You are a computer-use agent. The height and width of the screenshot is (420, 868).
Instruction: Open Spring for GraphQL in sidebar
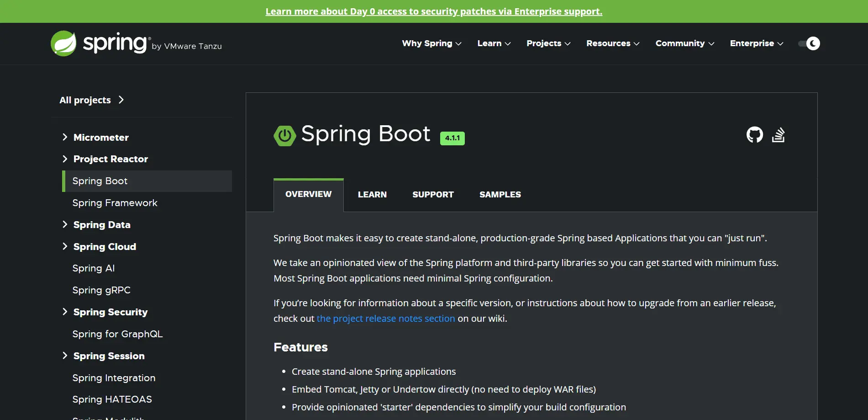point(117,334)
